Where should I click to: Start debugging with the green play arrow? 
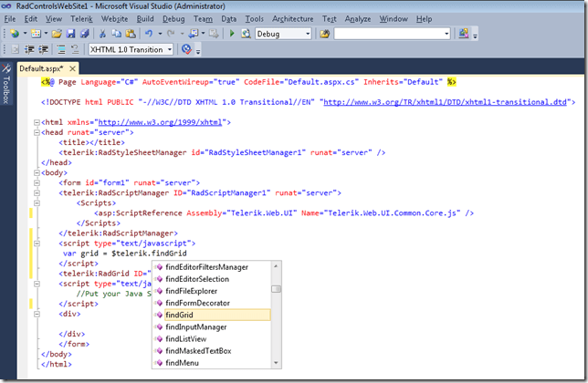(232, 34)
